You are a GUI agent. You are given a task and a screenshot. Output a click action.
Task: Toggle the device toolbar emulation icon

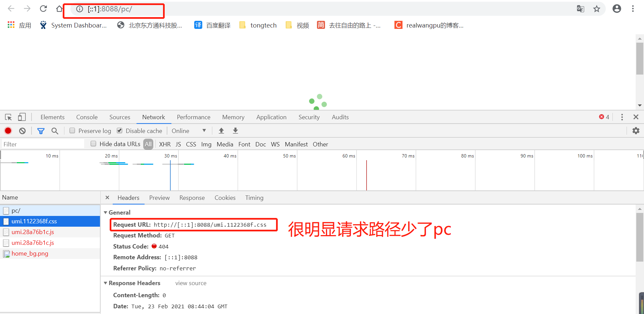[21, 117]
